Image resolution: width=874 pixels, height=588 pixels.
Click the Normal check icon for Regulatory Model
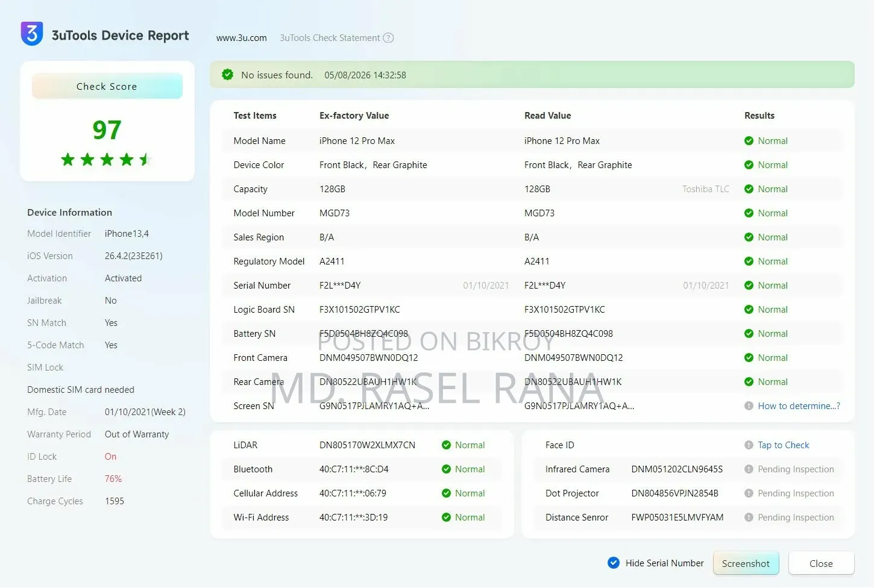tap(749, 261)
